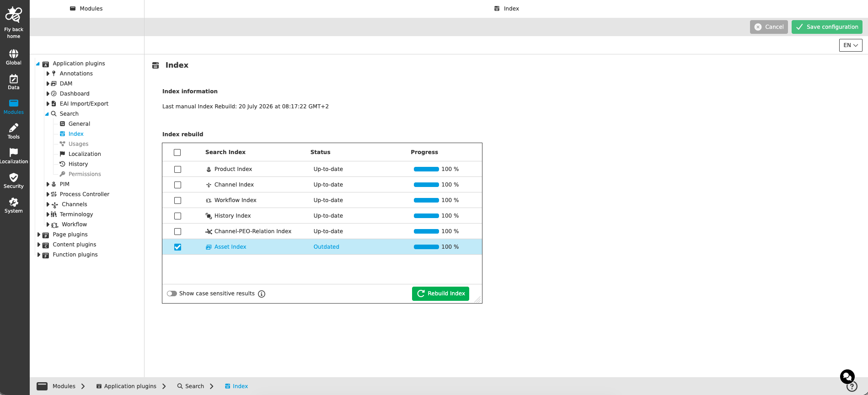Image resolution: width=868 pixels, height=395 pixels.
Task: Click the Asset Index progress bar
Action: (x=426, y=247)
